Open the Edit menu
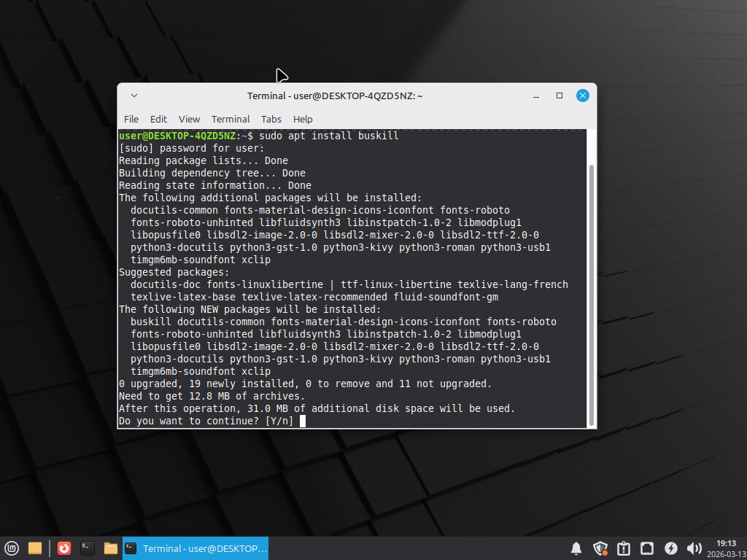Viewport: 747px width, 560px height. (158, 119)
